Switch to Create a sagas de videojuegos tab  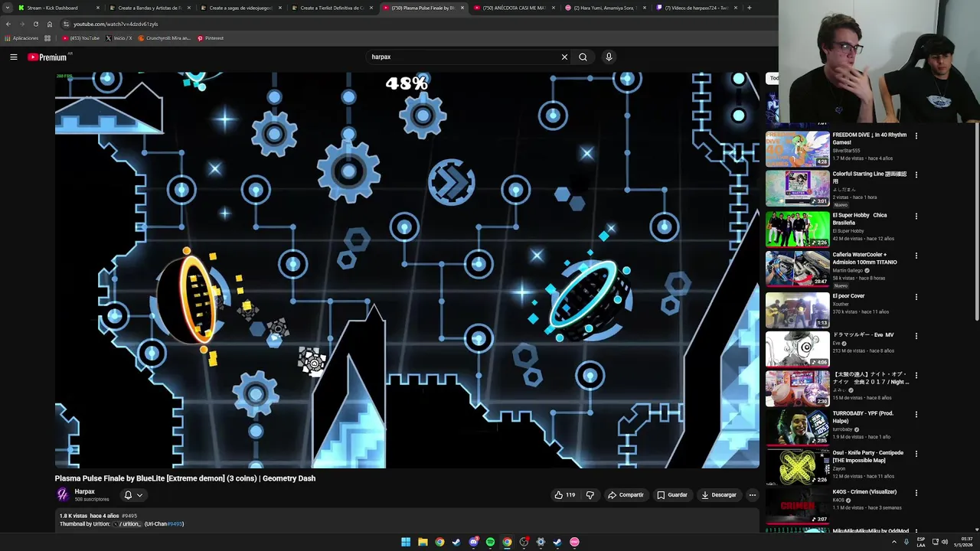[x=240, y=8]
